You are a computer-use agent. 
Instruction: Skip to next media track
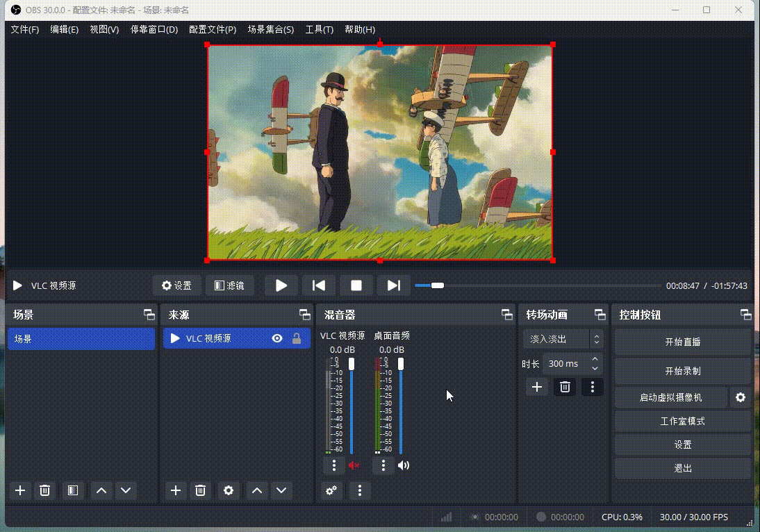394,285
